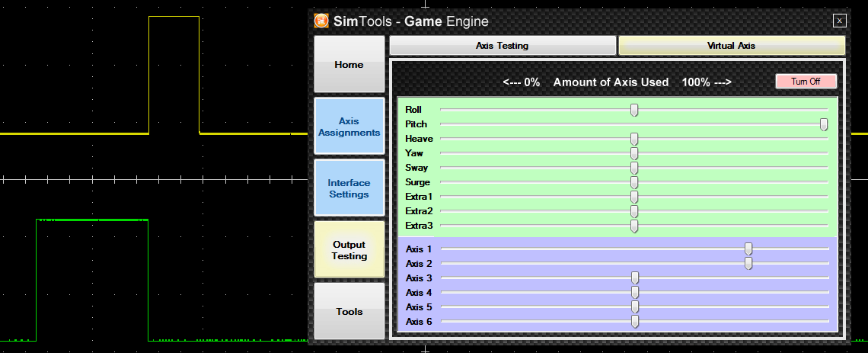Click the Axis 4 label text

tap(419, 292)
